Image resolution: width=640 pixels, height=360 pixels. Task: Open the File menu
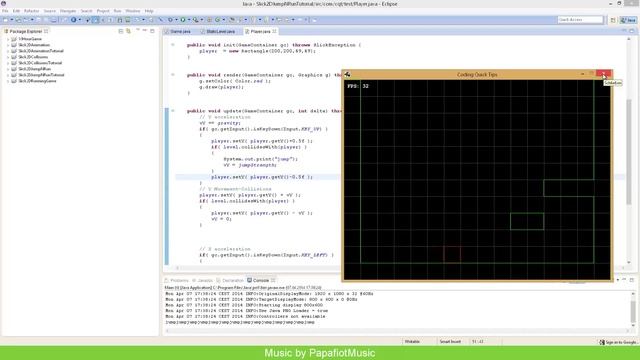(x=5, y=11)
